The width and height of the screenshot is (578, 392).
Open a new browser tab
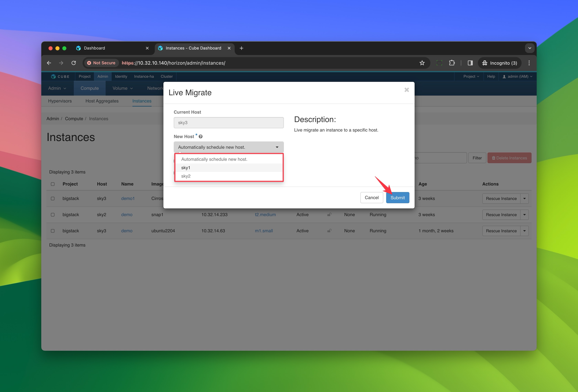click(x=242, y=48)
